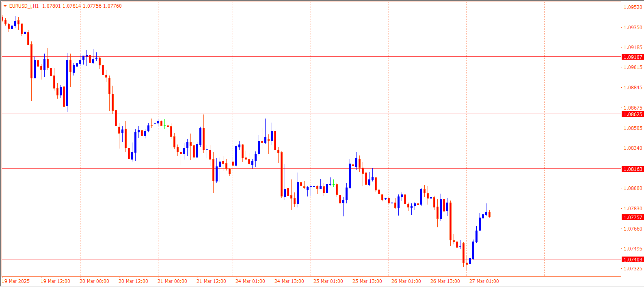This screenshot has height=287, width=644.
Task: Click the 26 Mar 01:00 time label
Action: [406, 281]
